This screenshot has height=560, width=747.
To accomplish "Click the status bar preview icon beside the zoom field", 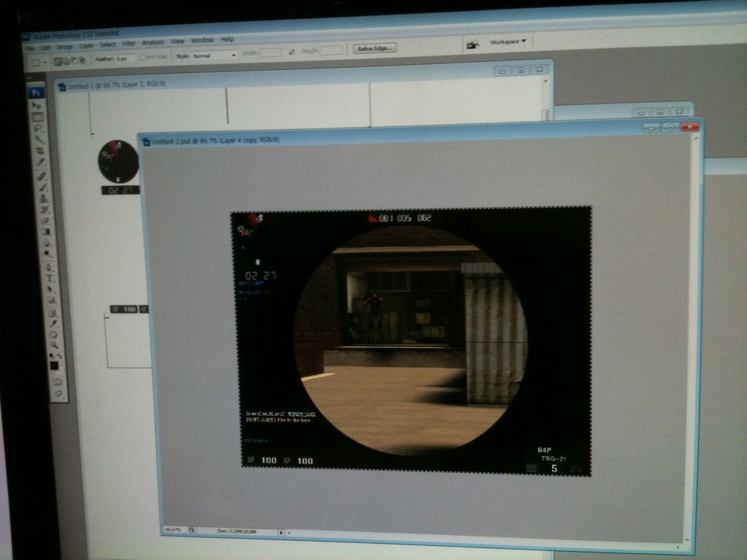I will pyautogui.click(x=191, y=530).
